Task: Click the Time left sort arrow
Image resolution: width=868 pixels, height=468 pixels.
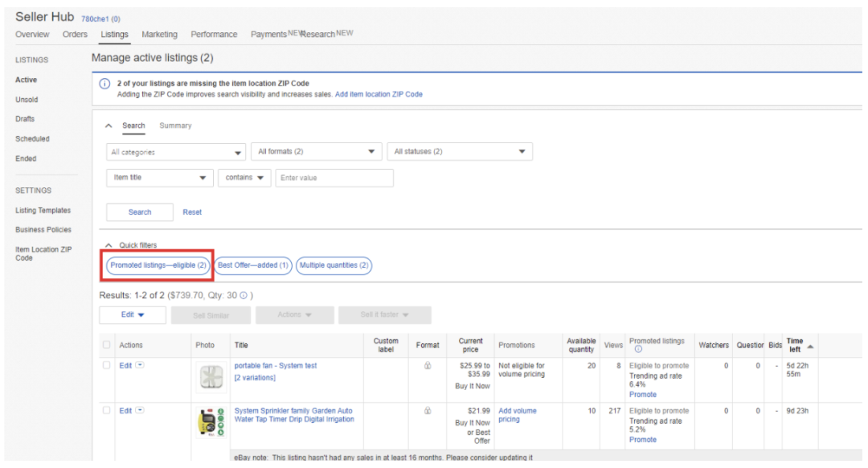Action: click(x=810, y=347)
